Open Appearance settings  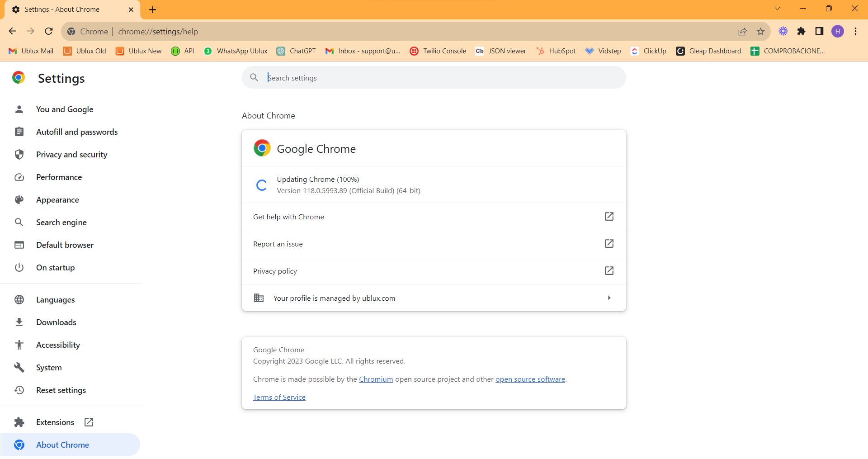(57, 200)
